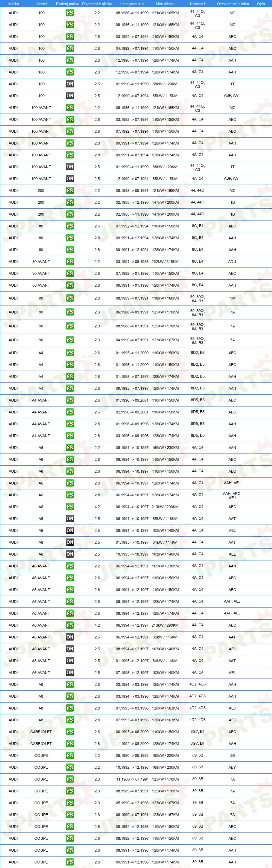Click the ON icon in the A6 (non-Avant) 85kW / 116KM row
The image size is (272, 868).
70,519
